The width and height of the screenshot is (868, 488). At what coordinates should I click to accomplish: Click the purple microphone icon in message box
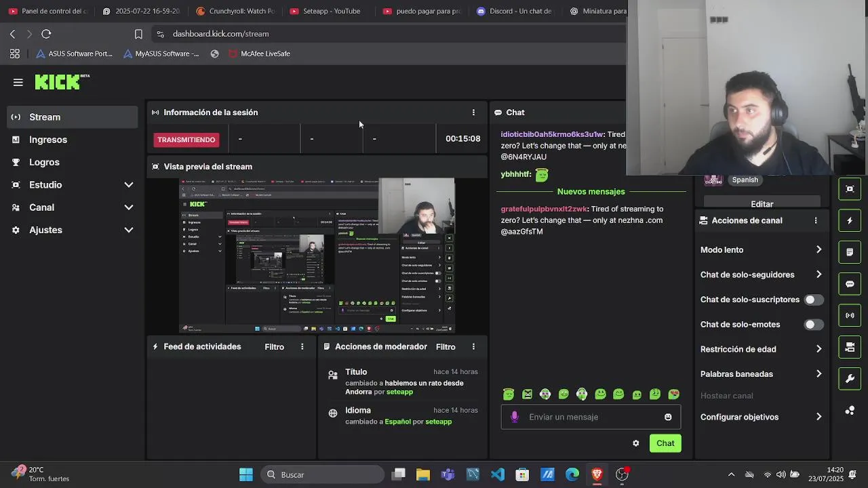[514, 417]
